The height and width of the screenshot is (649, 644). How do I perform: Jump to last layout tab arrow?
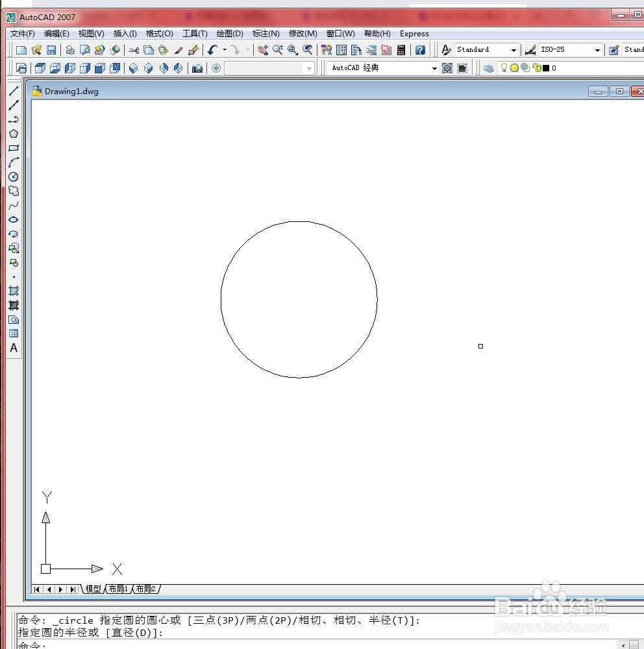tap(73, 589)
